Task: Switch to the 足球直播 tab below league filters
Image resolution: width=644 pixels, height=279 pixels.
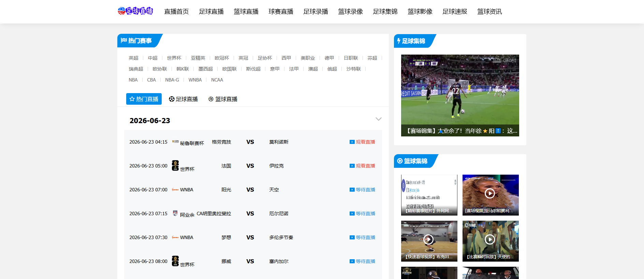Action: click(184, 99)
